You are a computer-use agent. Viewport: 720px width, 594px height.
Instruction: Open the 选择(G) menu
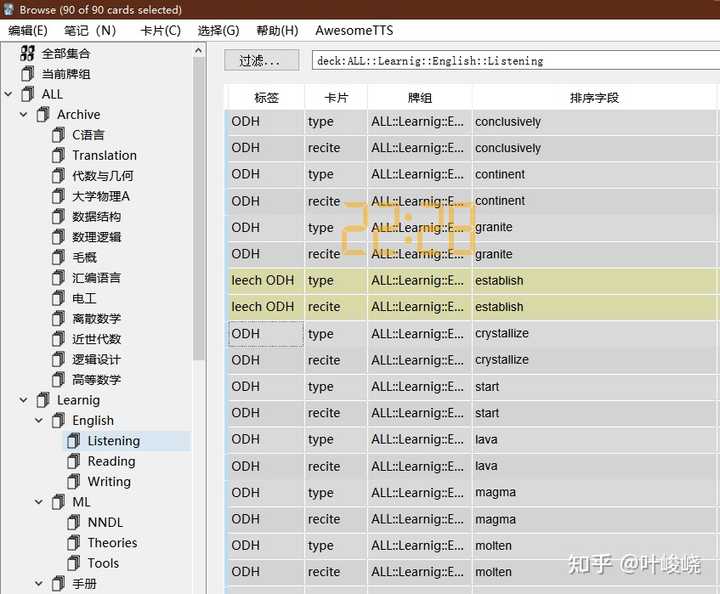pos(219,30)
